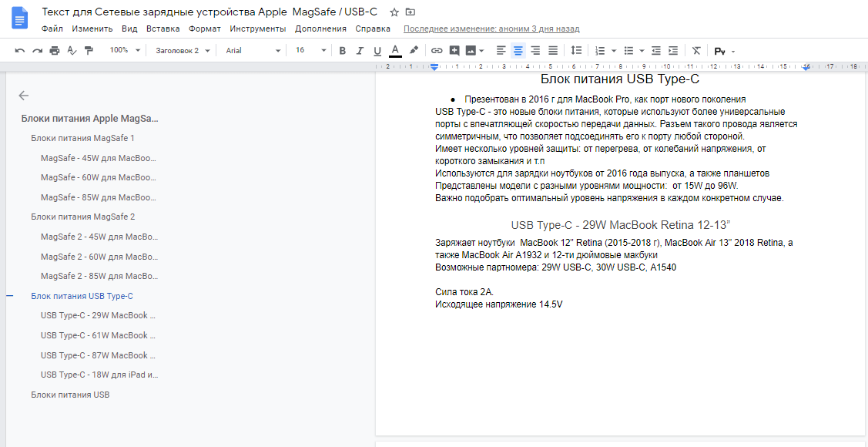868x447 pixels.
Task: Open the highlight color tool
Action: point(414,50)
